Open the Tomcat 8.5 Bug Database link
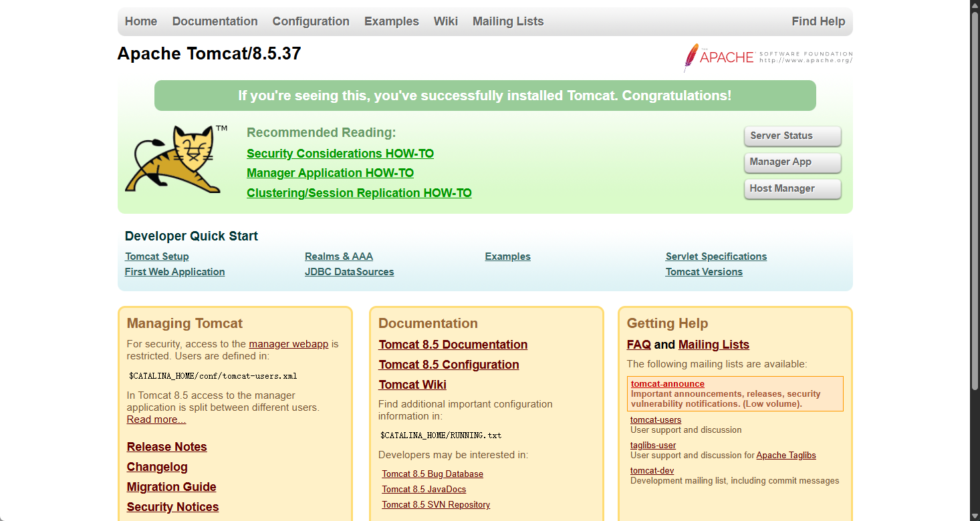This screenshot has height=521, width=980. (x=433, y=474)
